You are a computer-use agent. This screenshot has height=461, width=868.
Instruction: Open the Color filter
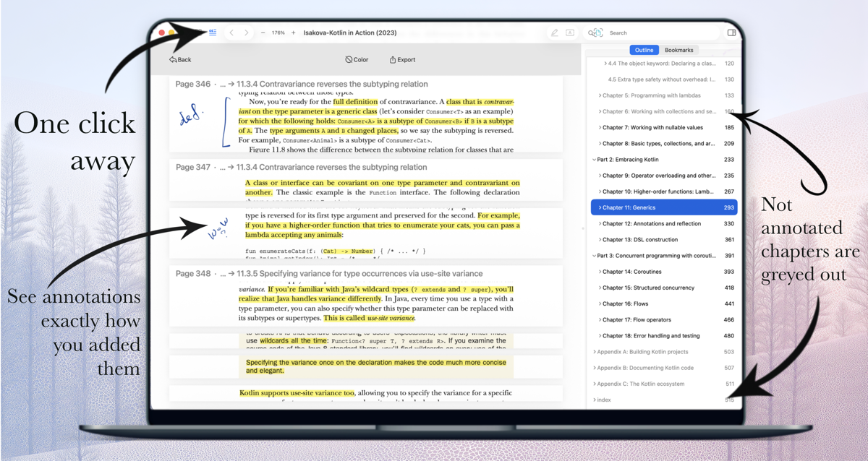pyautogui.click(x=357, y=60)
